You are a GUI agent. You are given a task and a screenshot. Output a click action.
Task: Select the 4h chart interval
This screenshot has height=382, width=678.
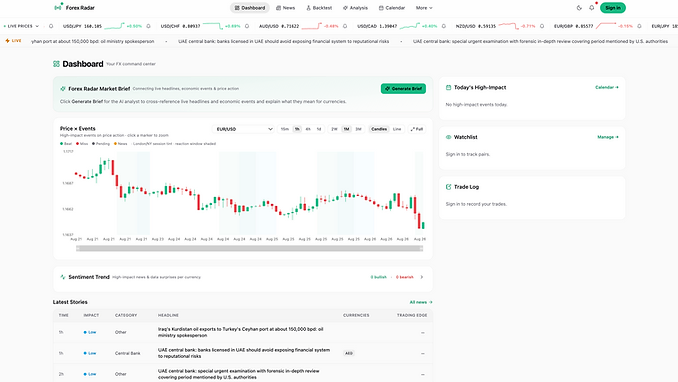click(x=308, y=129)
